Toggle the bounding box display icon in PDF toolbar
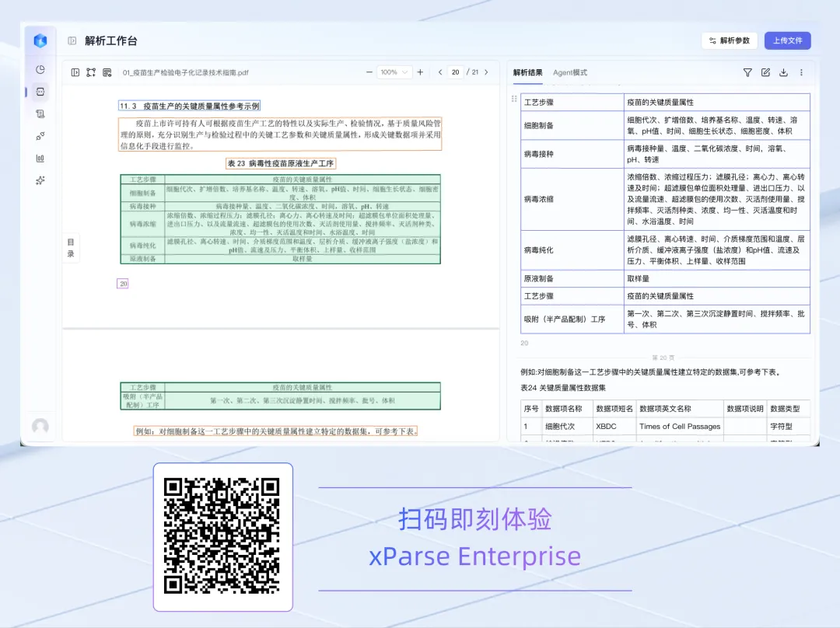 [91, 72]
